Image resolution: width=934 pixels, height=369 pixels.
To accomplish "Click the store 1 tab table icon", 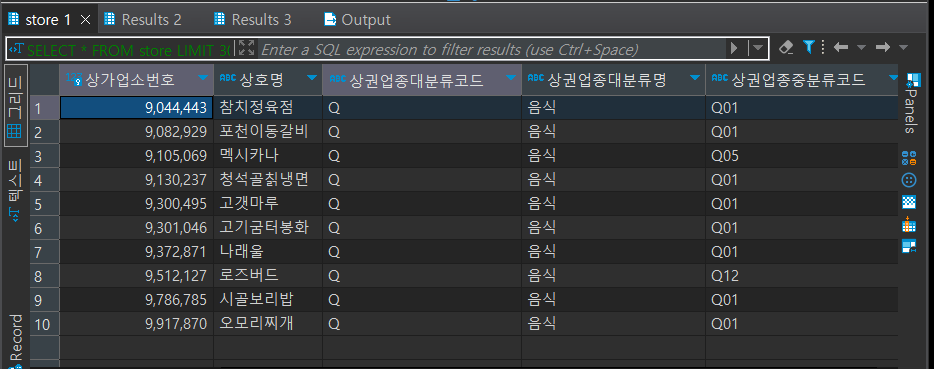I will pyautogui.click(x=13, y=19).
